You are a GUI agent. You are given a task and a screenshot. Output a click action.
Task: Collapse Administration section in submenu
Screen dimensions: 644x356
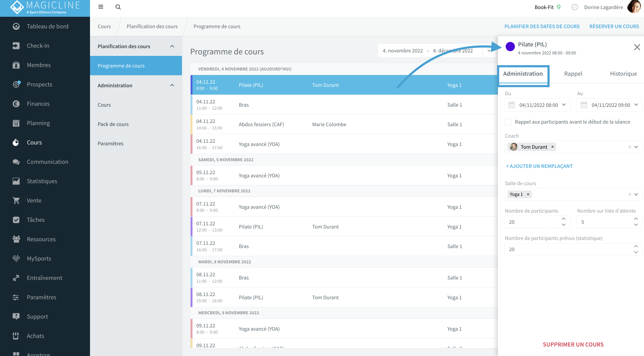point(172,85)
